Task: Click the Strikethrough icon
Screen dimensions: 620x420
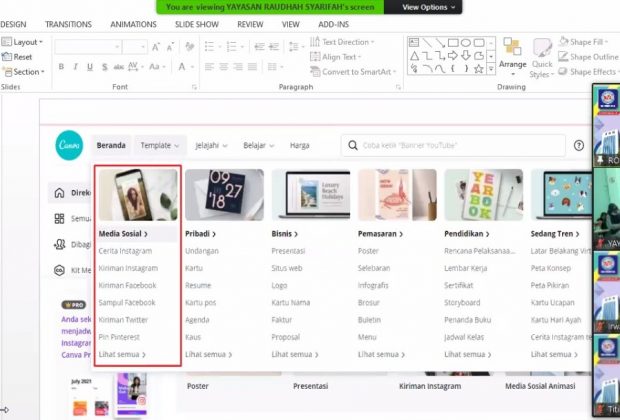Action: pyautogui.click(x=118, y=67)
